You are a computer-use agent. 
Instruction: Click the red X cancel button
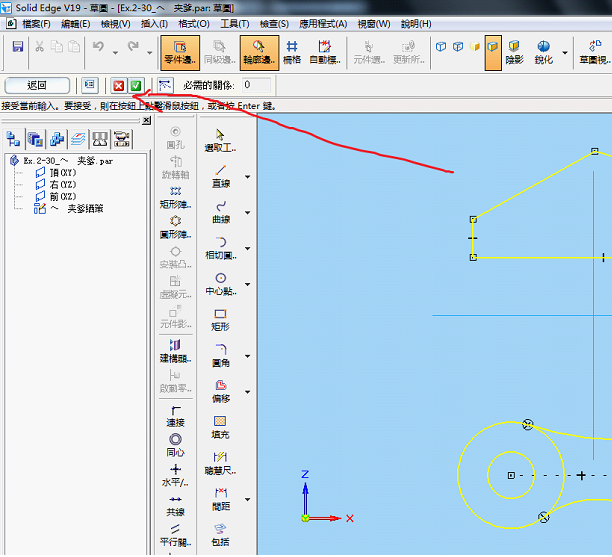click(119, 85)
